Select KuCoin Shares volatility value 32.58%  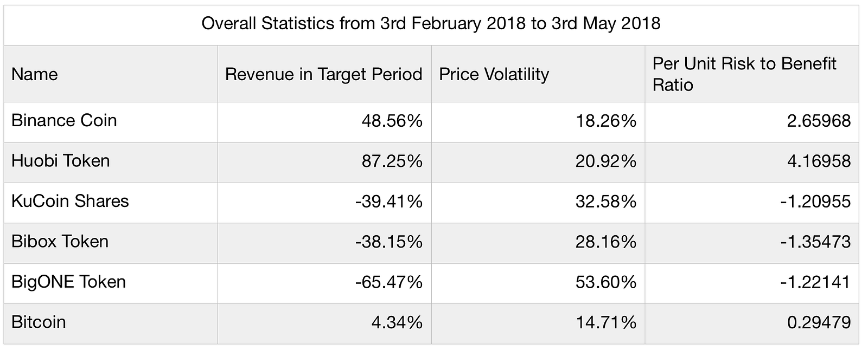pyautogui.click(x=605, y=202)
